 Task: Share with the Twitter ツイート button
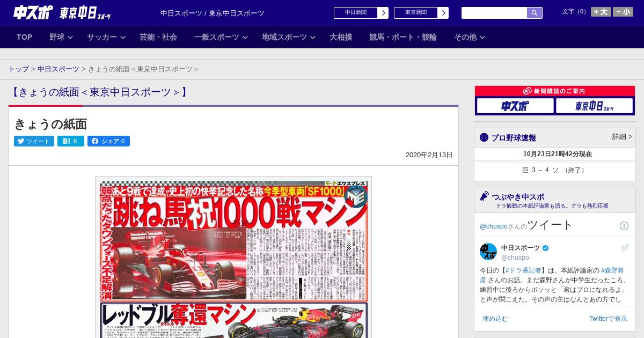tap(34, 141)
